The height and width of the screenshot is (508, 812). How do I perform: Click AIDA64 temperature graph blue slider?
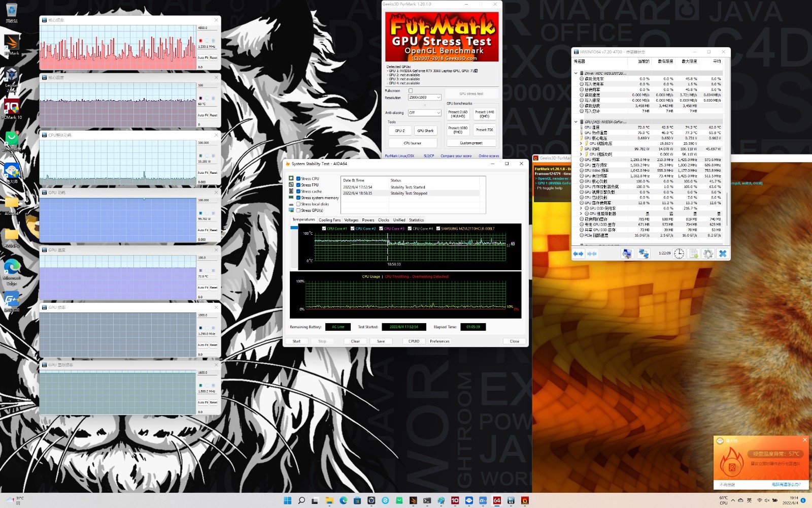(x=294, y=228)
